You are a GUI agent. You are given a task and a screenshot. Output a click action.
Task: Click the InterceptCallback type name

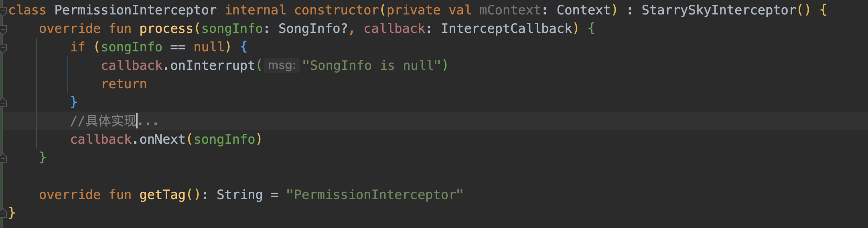(507, 28)
